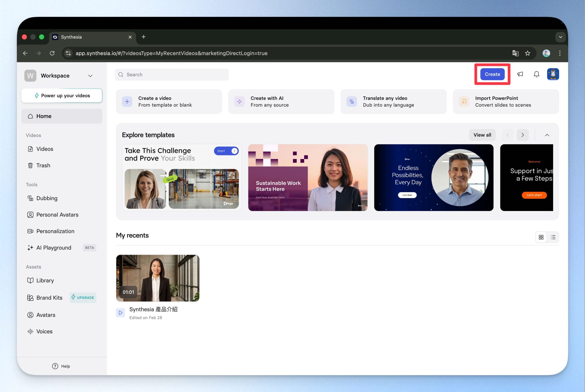This screenshot has width=585, height=392.
Task: Open a new browser tab
Action: pos(143,37)
